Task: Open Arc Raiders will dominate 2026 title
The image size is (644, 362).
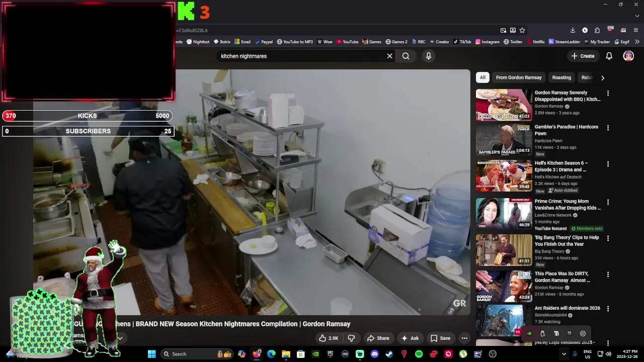Action: tap(567, 308)
